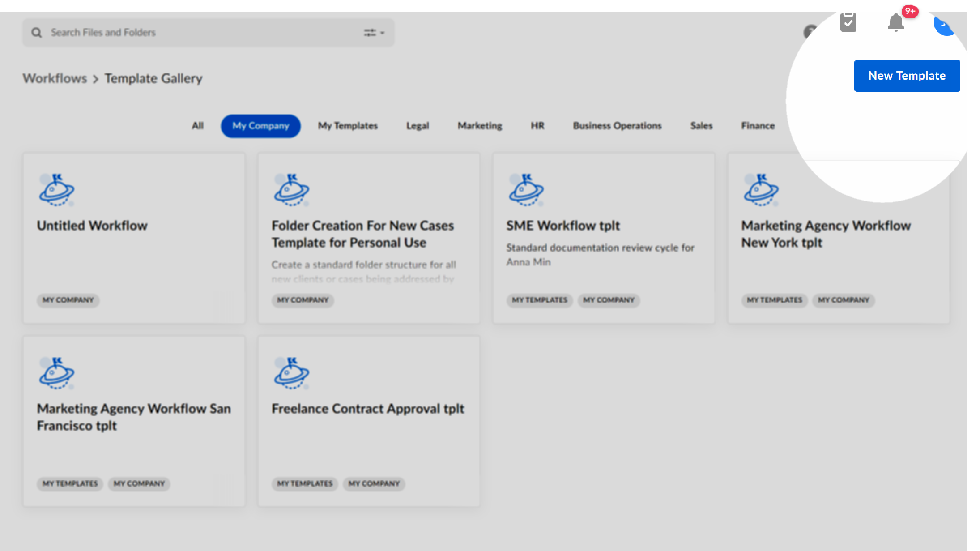
Task: Click the tasks clipboard checkmark icon
Action: (848, 22)
